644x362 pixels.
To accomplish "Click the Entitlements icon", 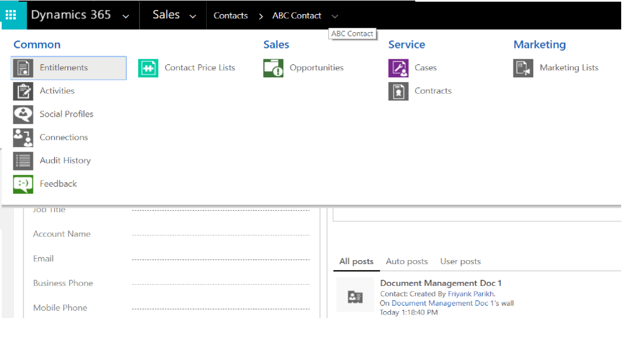I will [x=23, y=68].
